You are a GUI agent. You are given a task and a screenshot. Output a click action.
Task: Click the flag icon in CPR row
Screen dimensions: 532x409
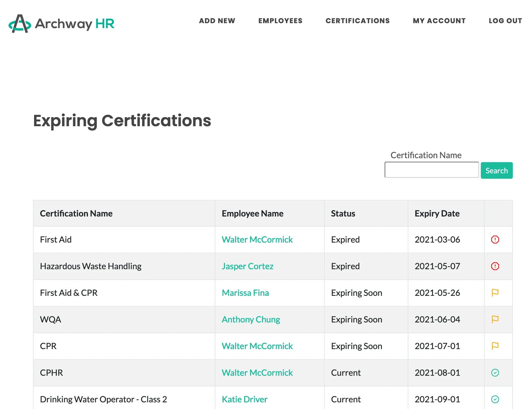(495, 346)
